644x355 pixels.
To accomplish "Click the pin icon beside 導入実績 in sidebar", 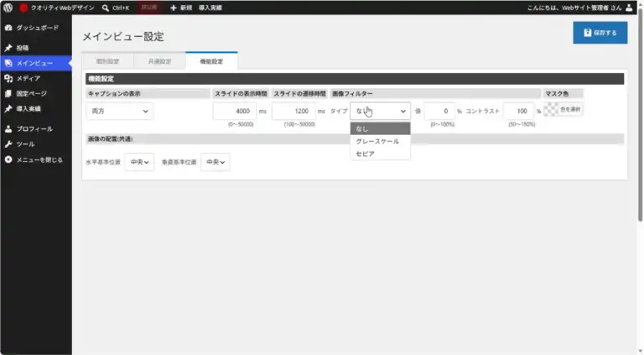I will coord(8,108).
